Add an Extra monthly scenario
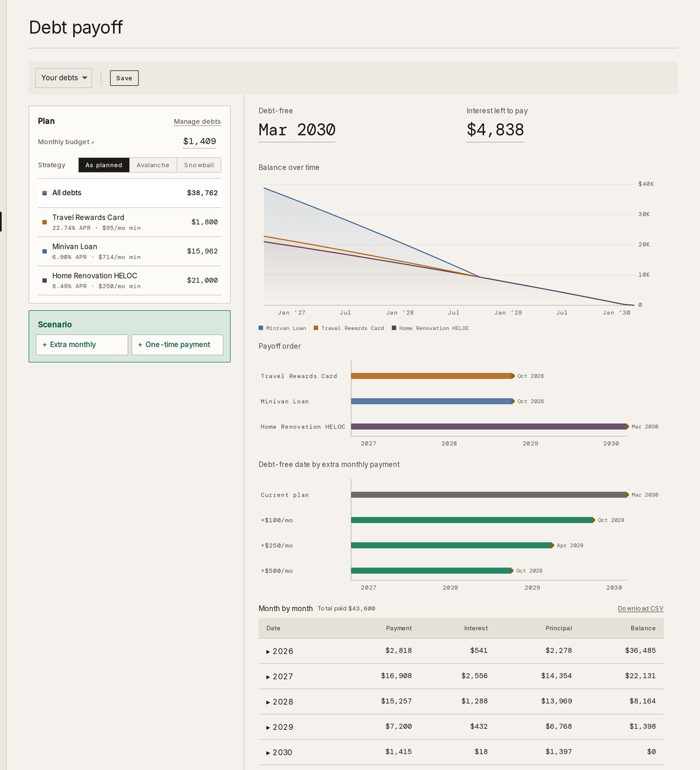Viewport: 700px width, 770px height. click(82, 345)
